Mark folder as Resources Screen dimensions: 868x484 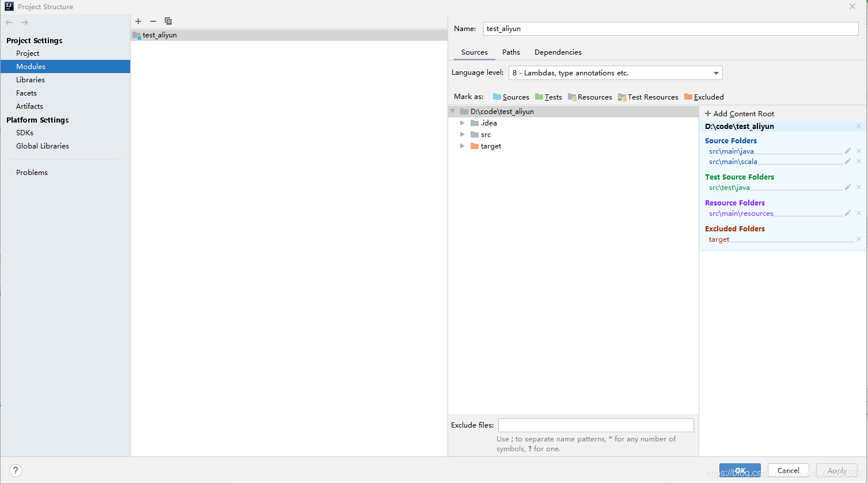[590, 97]
